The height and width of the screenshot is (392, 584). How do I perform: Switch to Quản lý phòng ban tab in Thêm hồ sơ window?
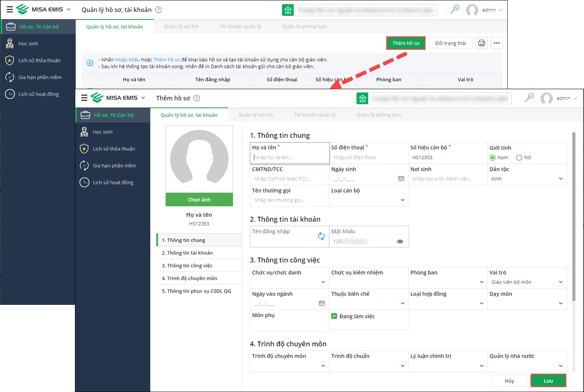379,115
